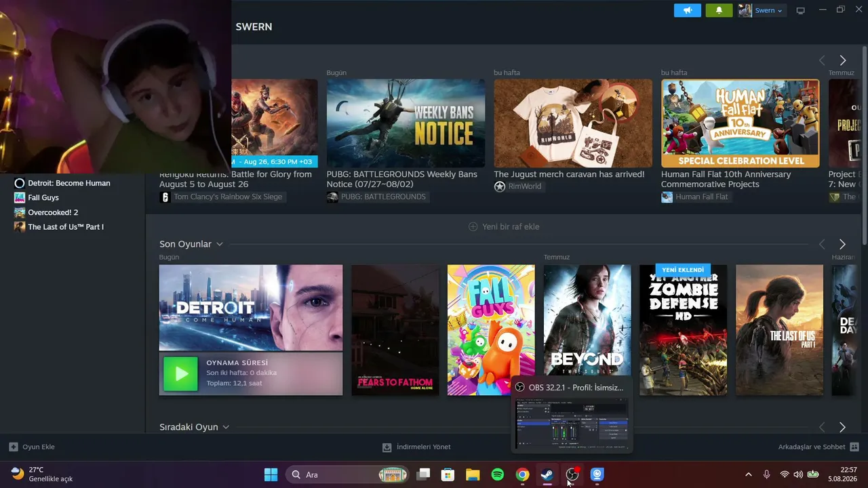Open Spotify from the taskbar
Viewport: 868px width, 488px height.
pyautogui.click(x=498, y=474)
